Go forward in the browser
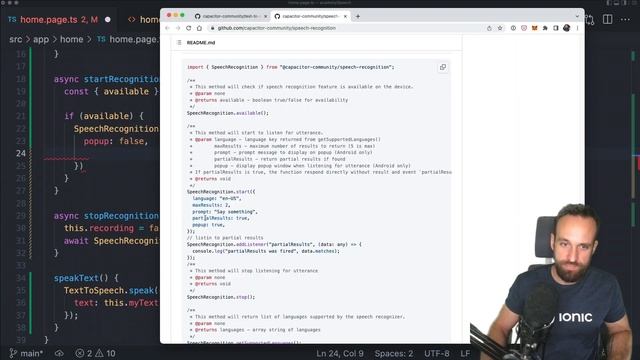This screenshot has height=360, width=640. [178, 28]
